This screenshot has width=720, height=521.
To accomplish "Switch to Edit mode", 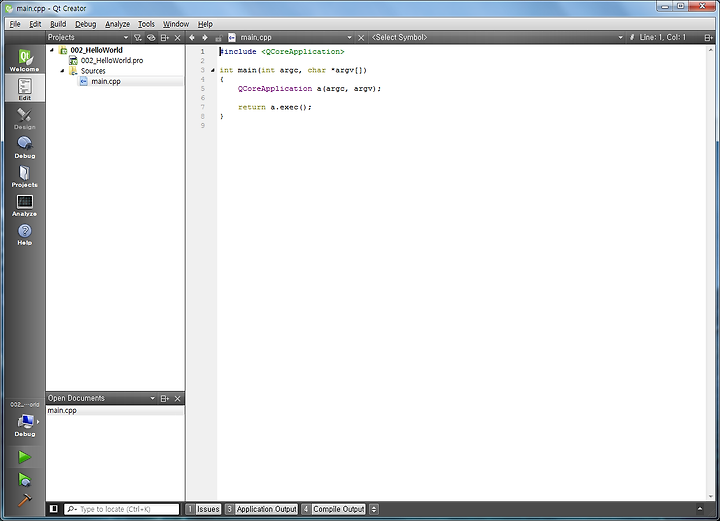I will 25,89.
